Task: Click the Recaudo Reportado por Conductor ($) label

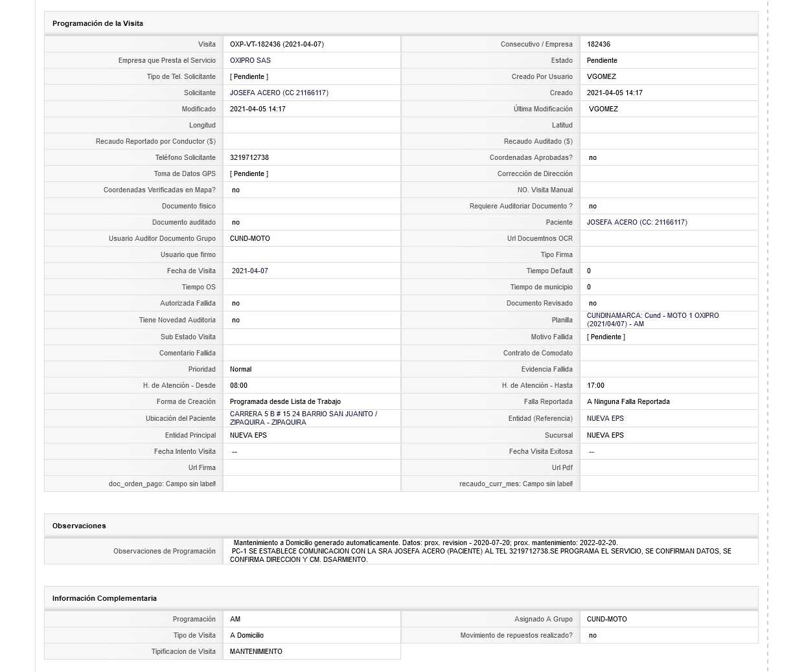Action: (x=155, y=141)
